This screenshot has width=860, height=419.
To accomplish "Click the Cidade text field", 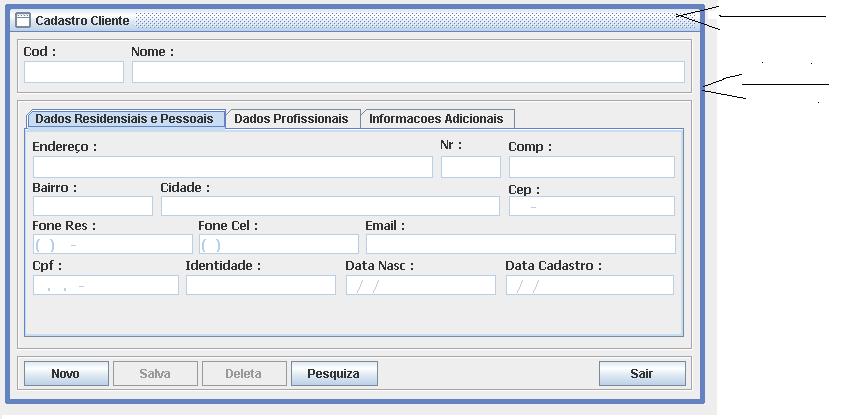I will [330, 206].
